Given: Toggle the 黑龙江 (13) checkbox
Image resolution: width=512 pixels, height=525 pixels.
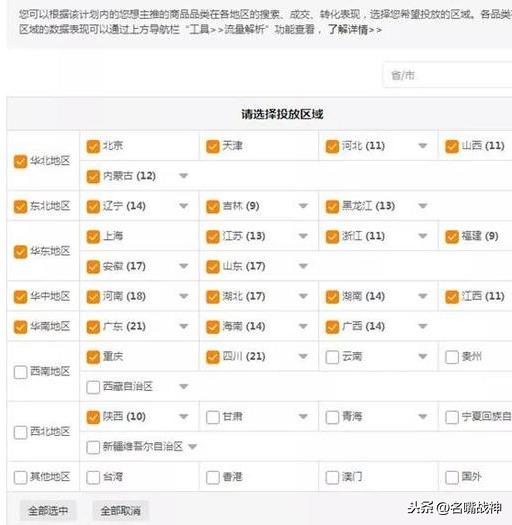Looking at the screenshot, I should click(332, 207).
